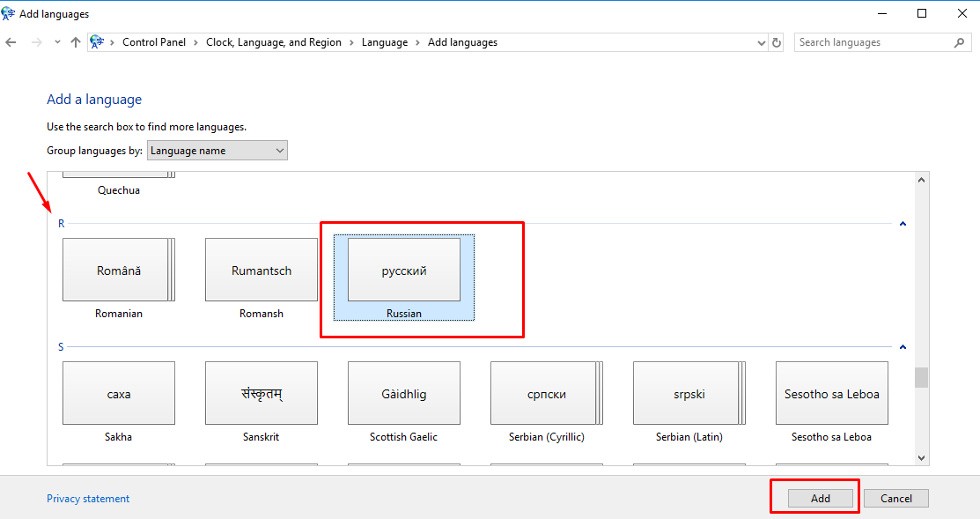The width and height of the screenshot is (980, 519).
Task: Open the recent locations dropdown chevron
Action: 57,42
